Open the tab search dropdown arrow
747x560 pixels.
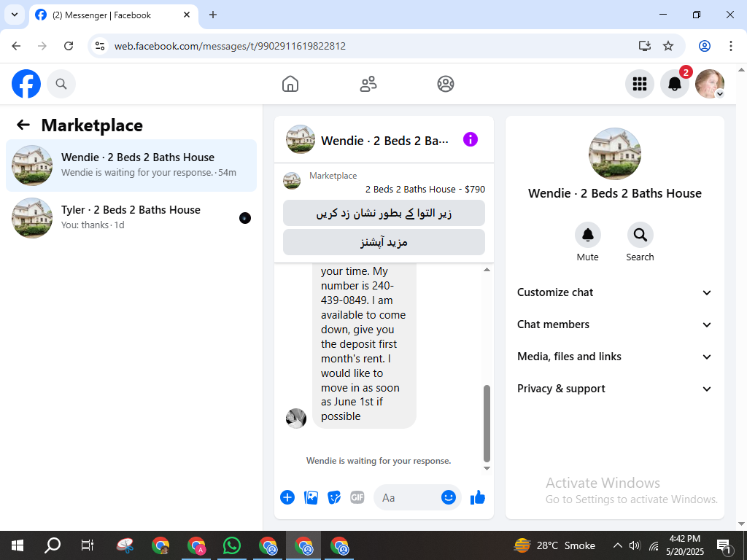point(15,15)
